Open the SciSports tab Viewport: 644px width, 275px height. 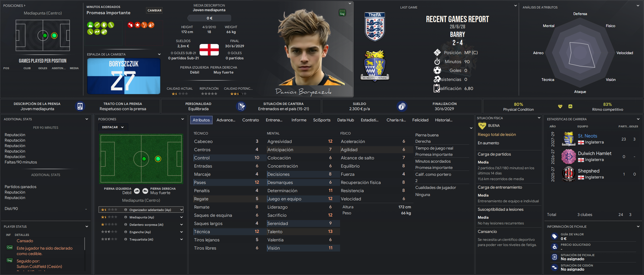click(x=322, y=120)
